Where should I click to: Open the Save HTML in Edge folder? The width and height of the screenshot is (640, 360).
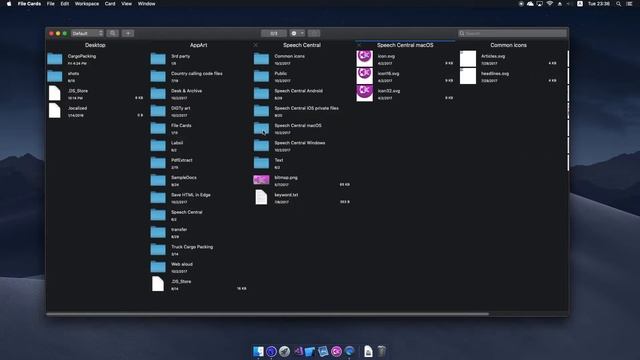click(158, 198)
